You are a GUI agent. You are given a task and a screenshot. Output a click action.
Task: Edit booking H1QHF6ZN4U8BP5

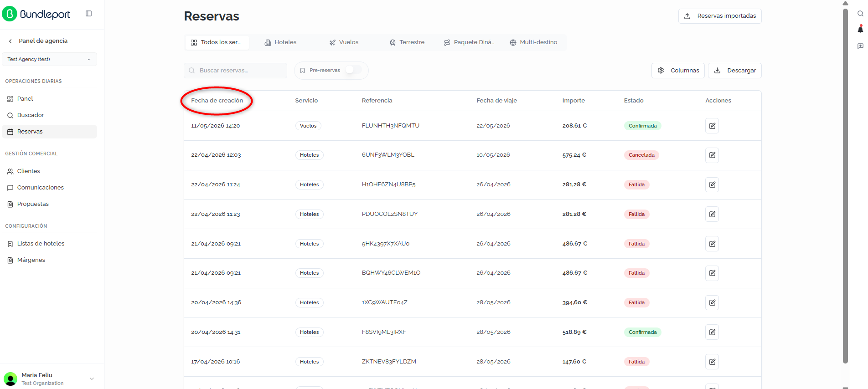pos(712,184)
